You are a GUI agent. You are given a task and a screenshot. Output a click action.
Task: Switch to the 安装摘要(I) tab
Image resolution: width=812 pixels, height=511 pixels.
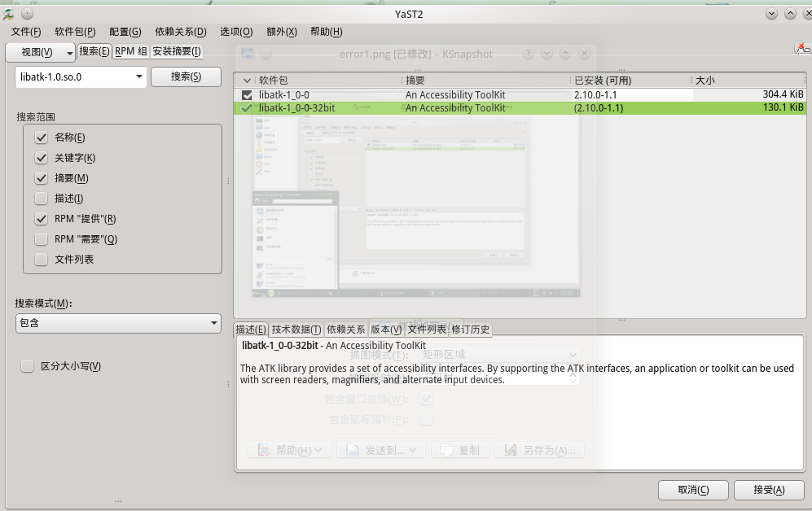(x=177, y=51)
